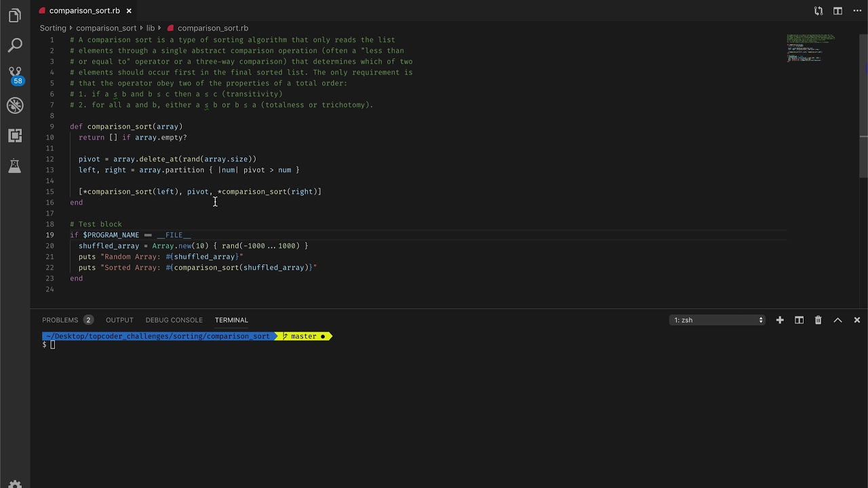Click 'pivot = array.delete_at' code line
Screen dimensions: 868x488
[167, 159]
